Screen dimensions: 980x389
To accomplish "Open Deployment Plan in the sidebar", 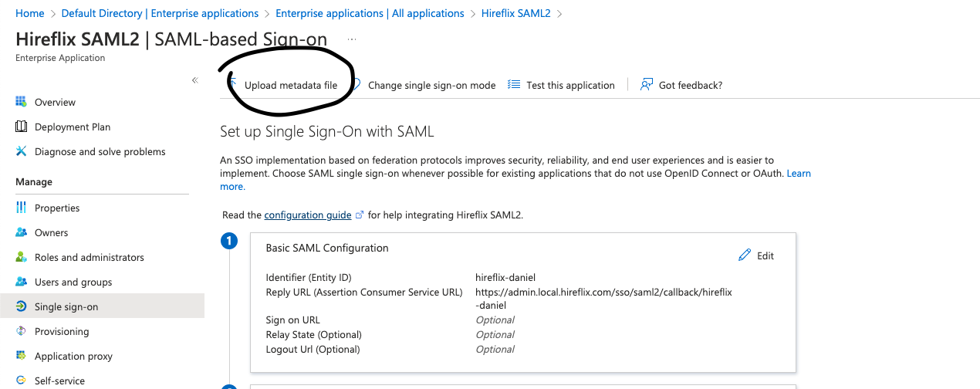I will (73, 127).
